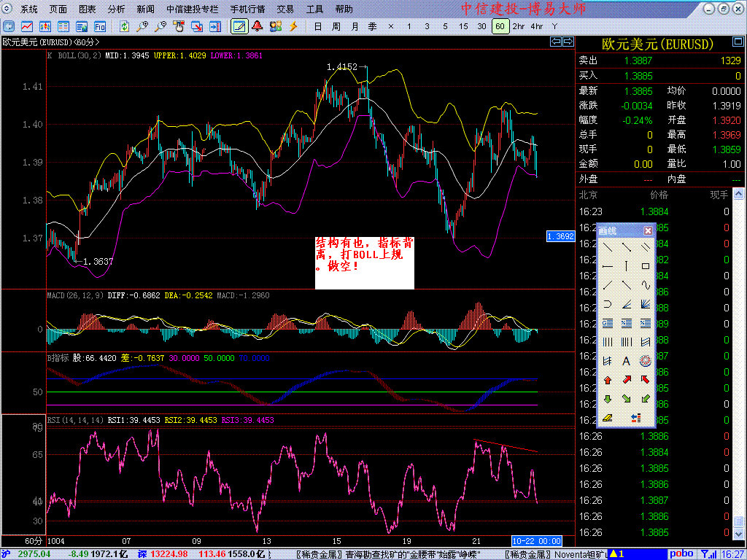Select the 2hr period

click(x=519, y=27)
